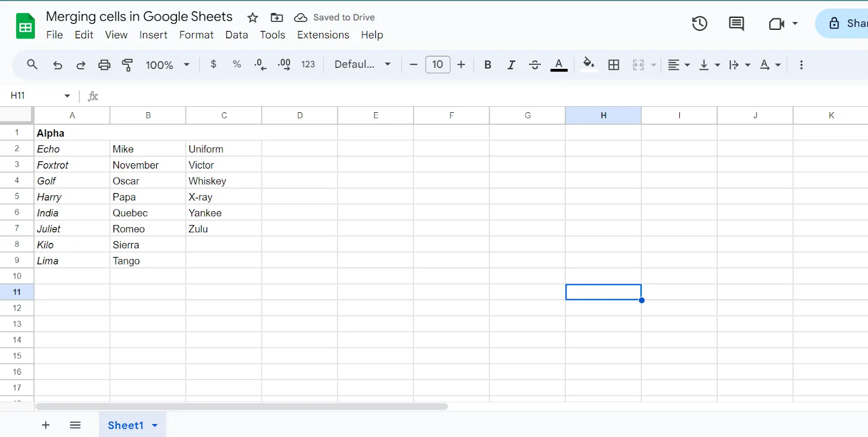Viewport: 868px width, 437px height.
Task: Open more number formats 123
Action: 308,65
